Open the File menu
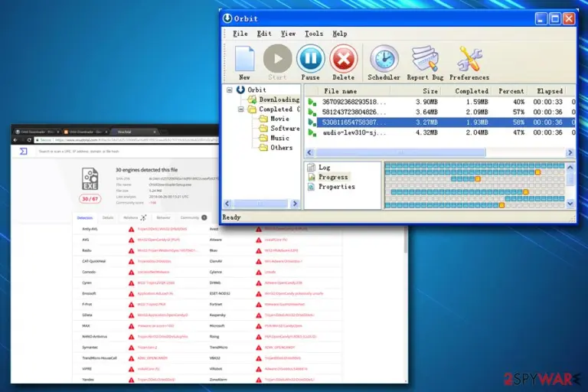 tap(240, 34)
